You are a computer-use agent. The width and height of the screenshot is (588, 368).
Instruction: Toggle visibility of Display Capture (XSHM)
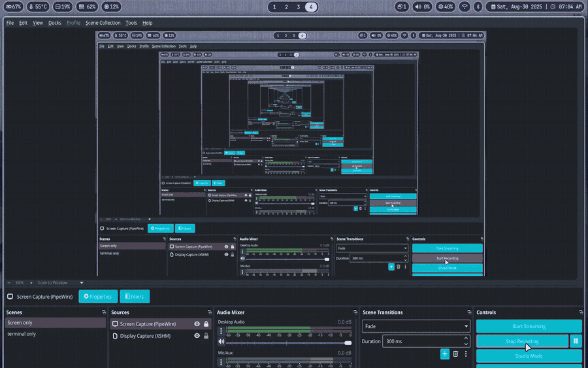point(197,336)
